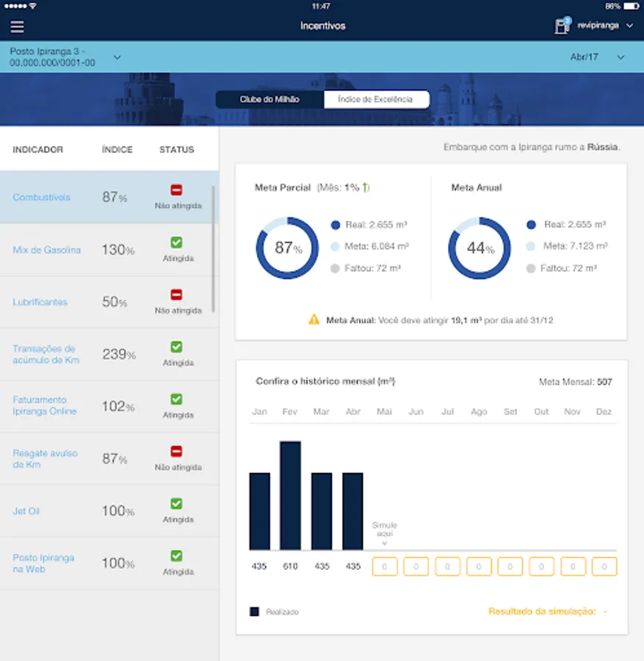Click the Fev bar in monthly history

[290, 495]
